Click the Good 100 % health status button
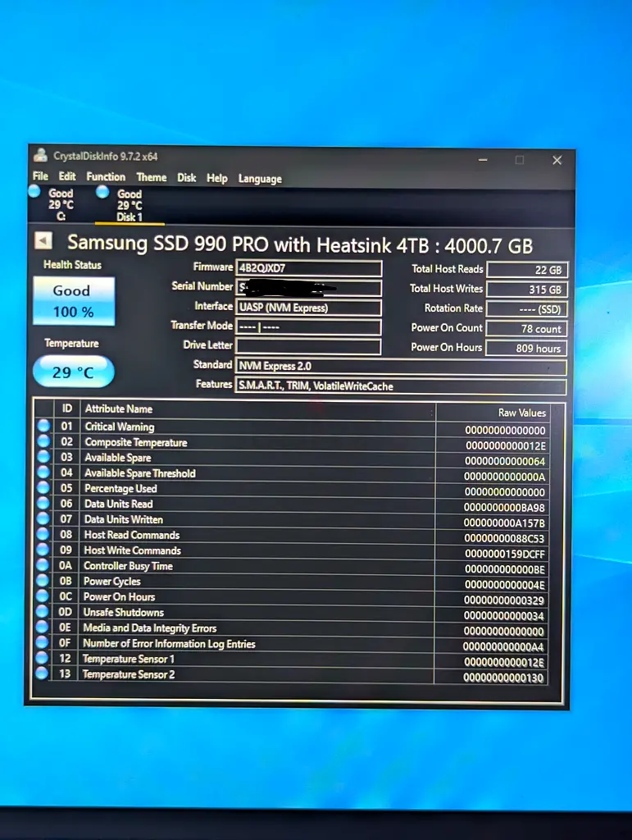Image resolution: width=632 pixels, height=840 pixels. (74, 300)
